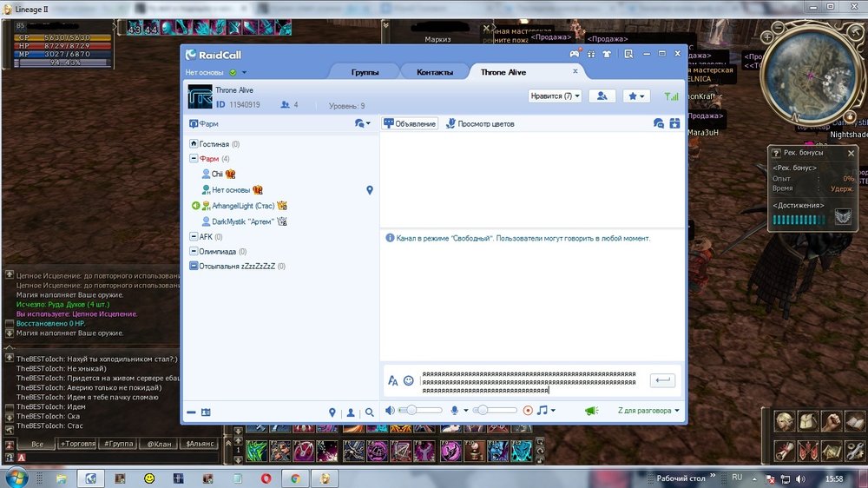Screen dimensions: 868x488
Task: Select user DarkMystik "Артем"
Action: click(x=242, y=221)
